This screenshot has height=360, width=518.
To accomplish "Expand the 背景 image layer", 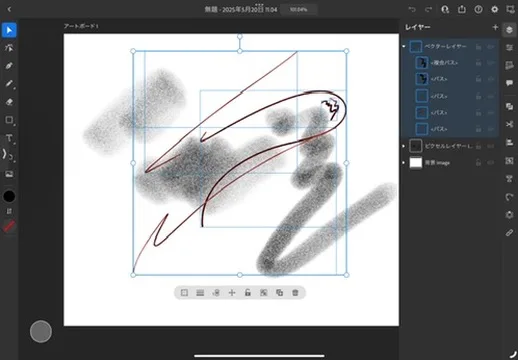I will coord(404,163).
